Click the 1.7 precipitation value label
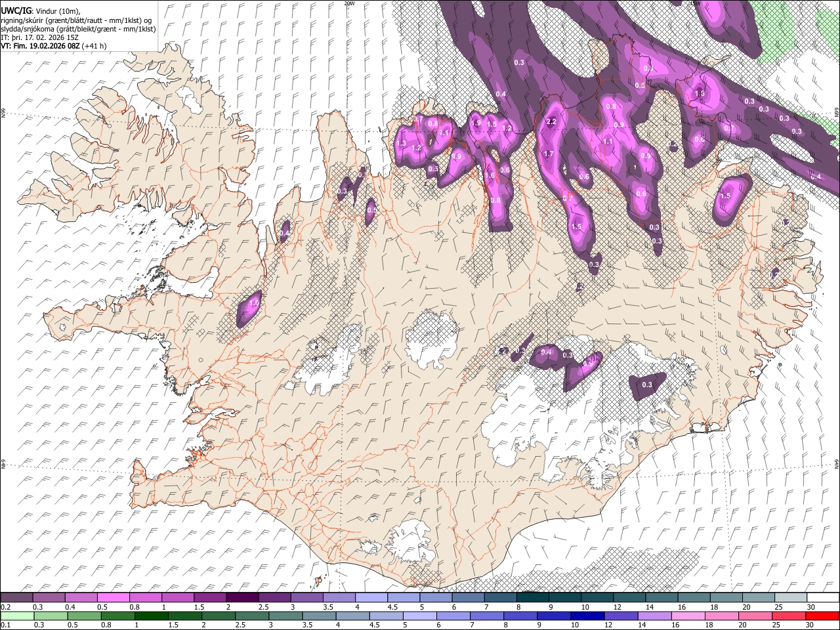This screenshot has width=840, height=630. tap(549, 154)
